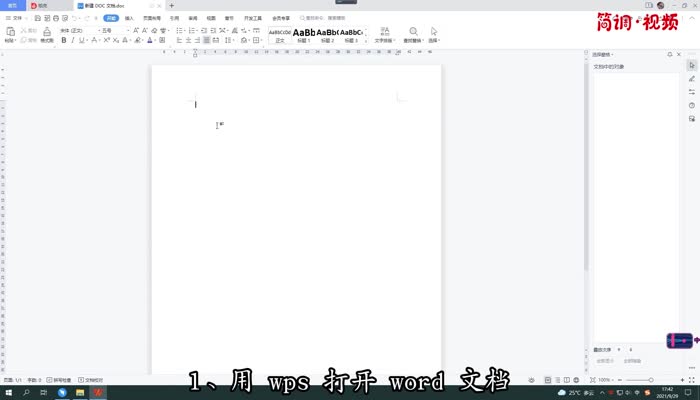
Task: Open the font size combo box
Action: tap(115, 30)
